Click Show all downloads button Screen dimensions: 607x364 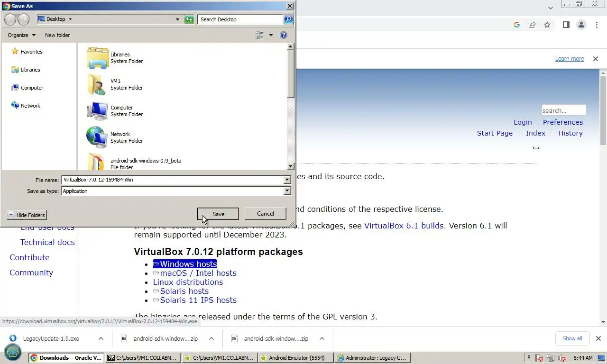pyautogui.click(x=572, y=338)
